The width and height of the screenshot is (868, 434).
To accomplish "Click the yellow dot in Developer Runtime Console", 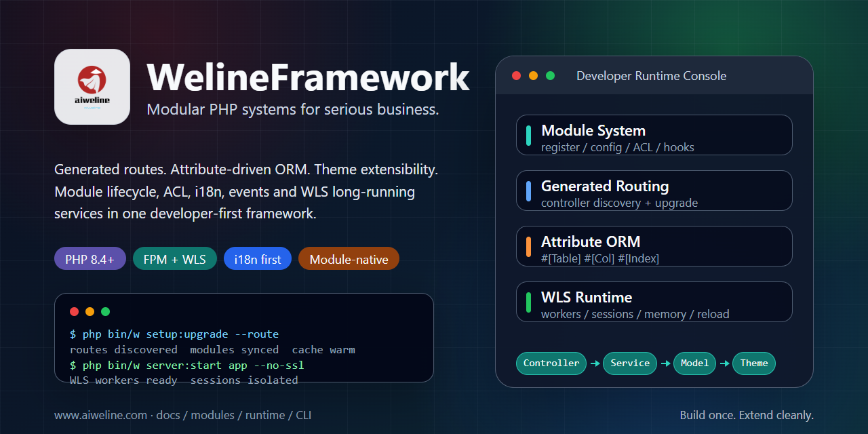I will coord(533,76).
